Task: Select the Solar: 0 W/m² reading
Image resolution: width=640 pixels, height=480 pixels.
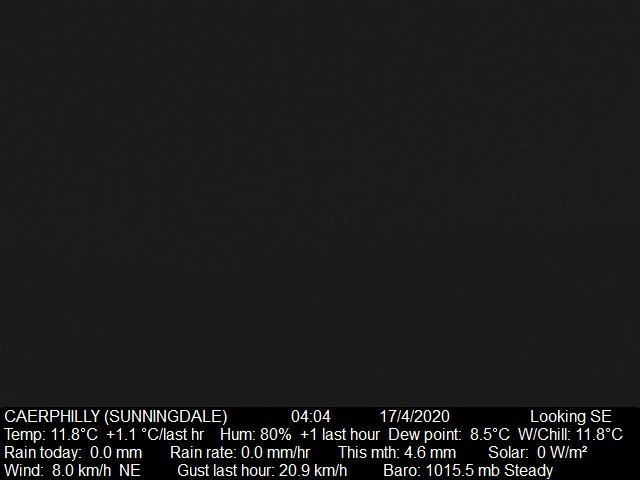Action: (538, 453)
